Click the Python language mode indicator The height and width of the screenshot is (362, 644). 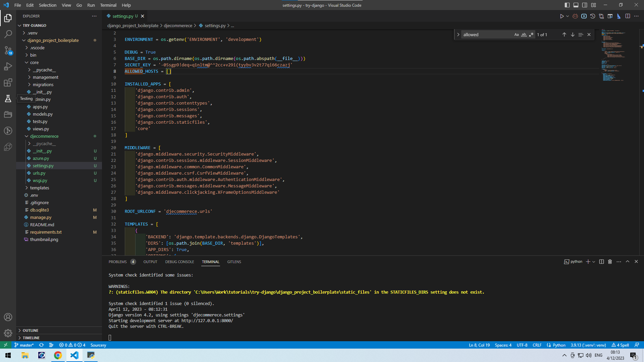(x=559, y=345)
